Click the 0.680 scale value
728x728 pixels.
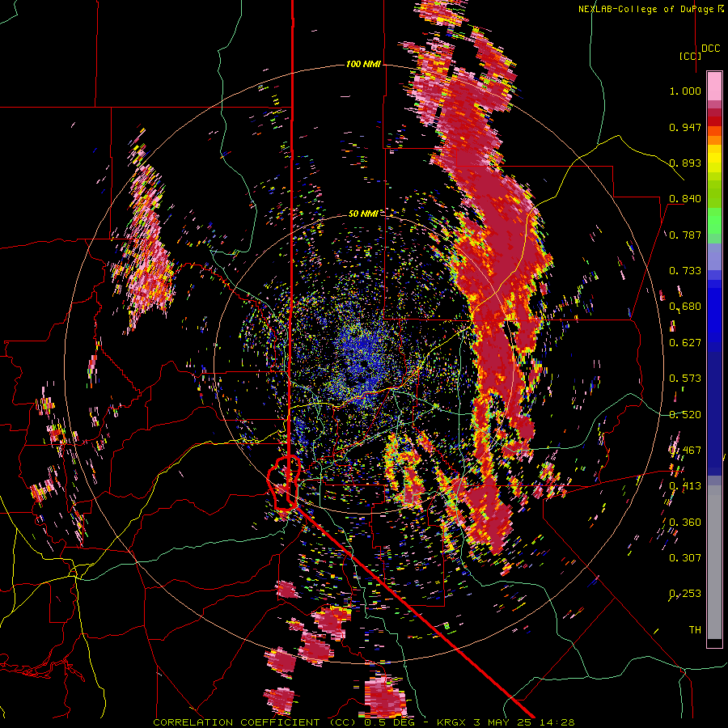click(685, 307)
